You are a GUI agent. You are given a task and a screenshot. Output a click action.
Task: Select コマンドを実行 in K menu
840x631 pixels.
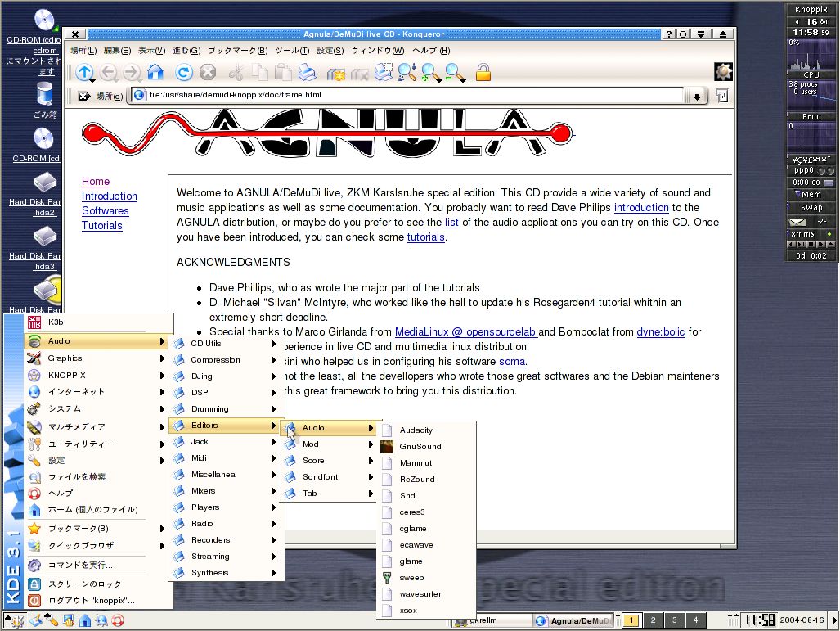pyautogui.click(x=99, y=565)
